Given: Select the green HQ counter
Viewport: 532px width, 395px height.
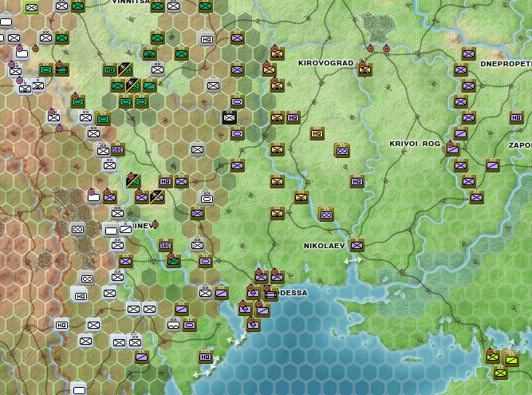Looking at the screenshot, I should click(x=109, y=69).
